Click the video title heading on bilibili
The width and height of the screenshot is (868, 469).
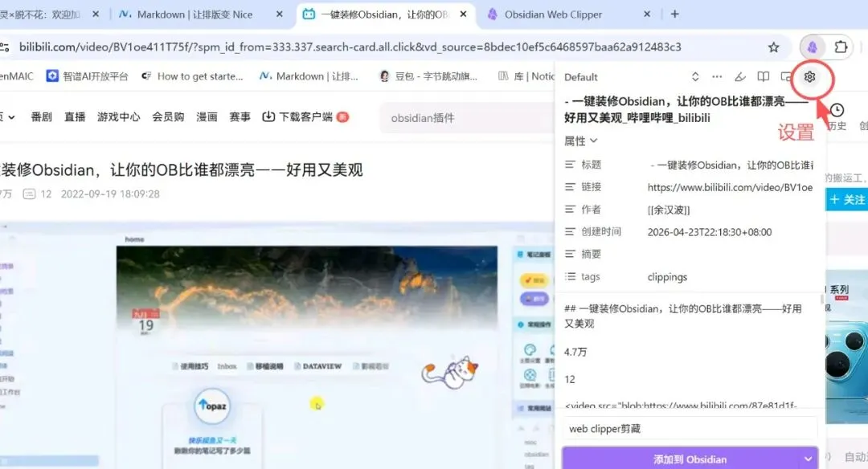pos(182,169)
